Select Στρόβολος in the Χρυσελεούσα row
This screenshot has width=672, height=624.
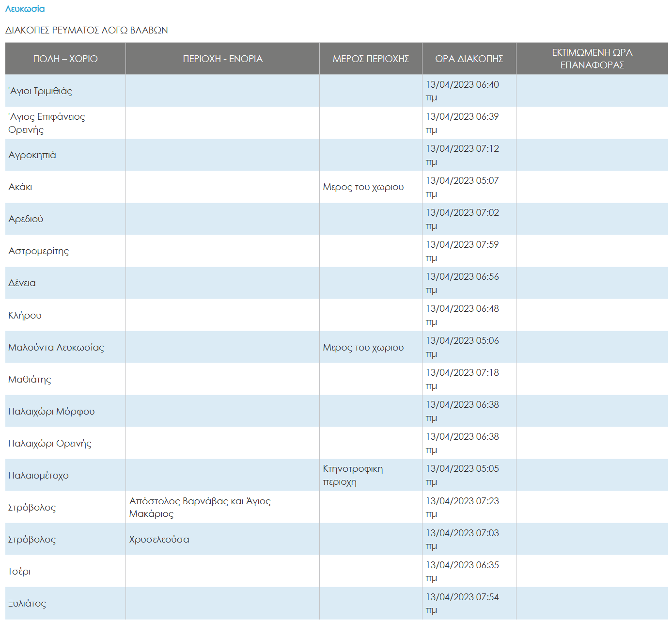coord(65,539)
